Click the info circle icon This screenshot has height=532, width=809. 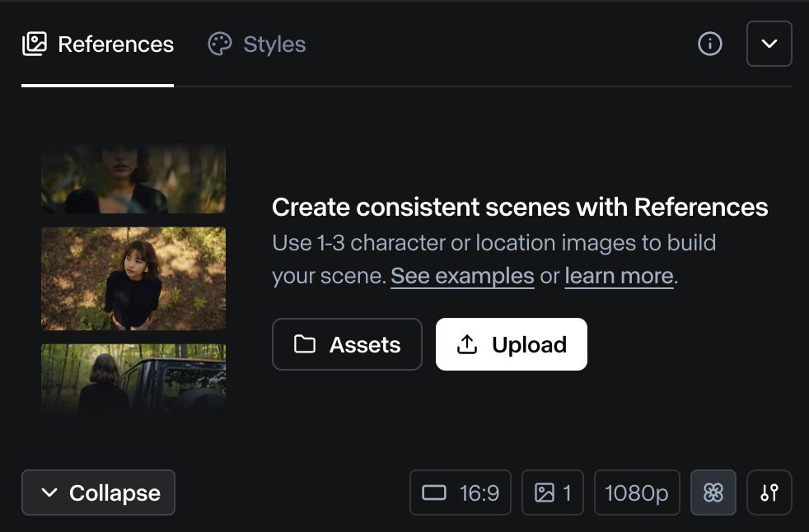[x=709, y=44]
